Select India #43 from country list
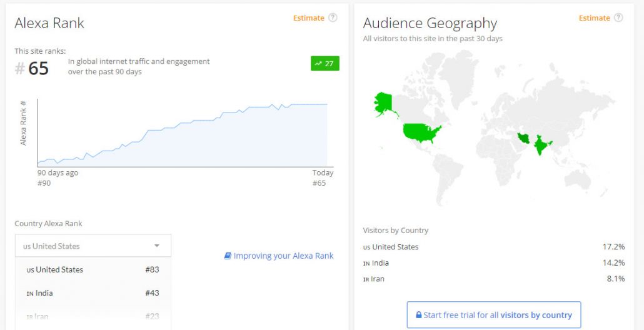Screen dimensions: 644x330 [93, 293]
